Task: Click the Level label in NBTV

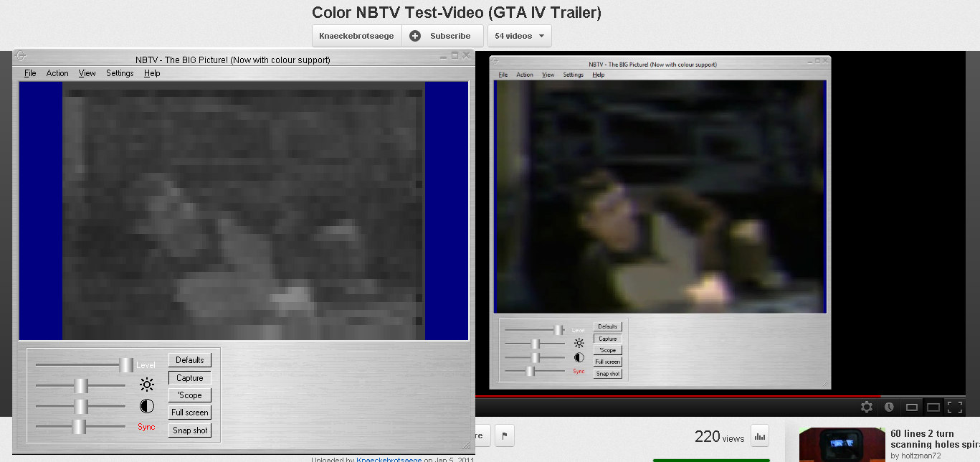Action: (x=146, y=365)
